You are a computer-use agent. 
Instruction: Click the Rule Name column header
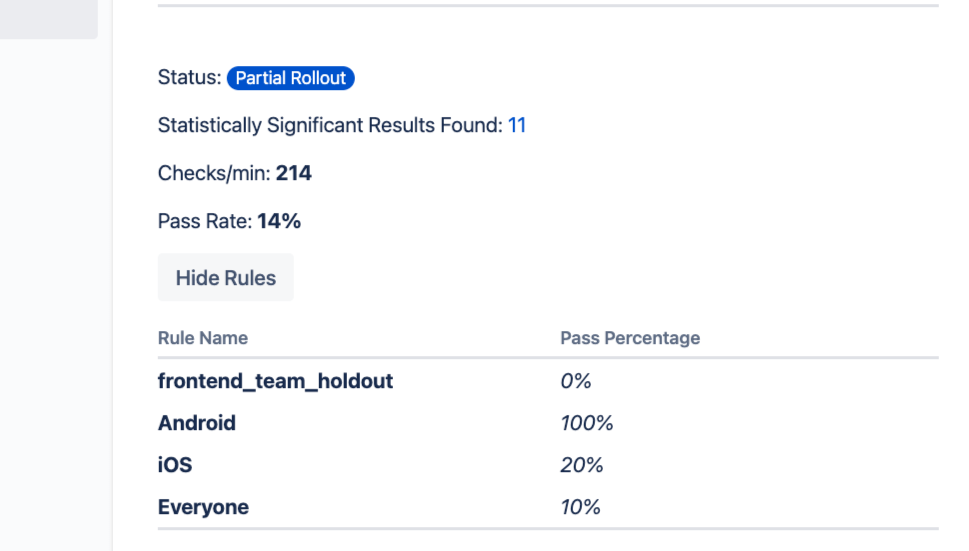pyautogui.click(x=203, y=338)
